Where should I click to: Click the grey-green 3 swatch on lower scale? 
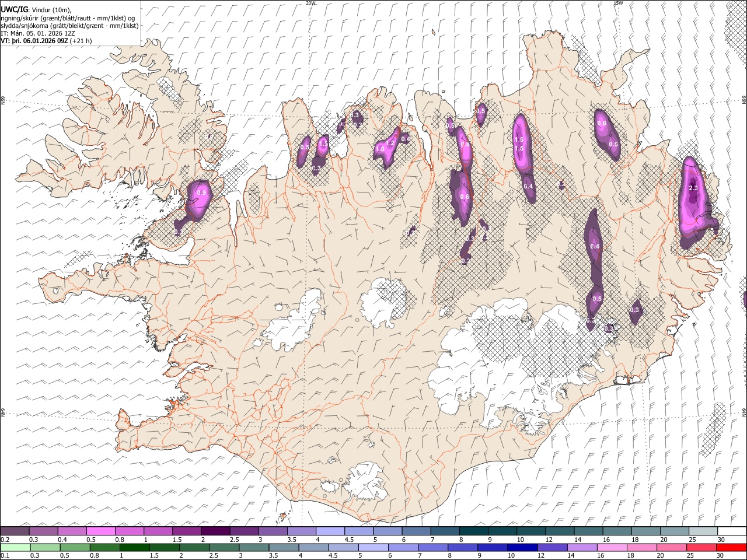pyautogui.click(x=254, y=547)
